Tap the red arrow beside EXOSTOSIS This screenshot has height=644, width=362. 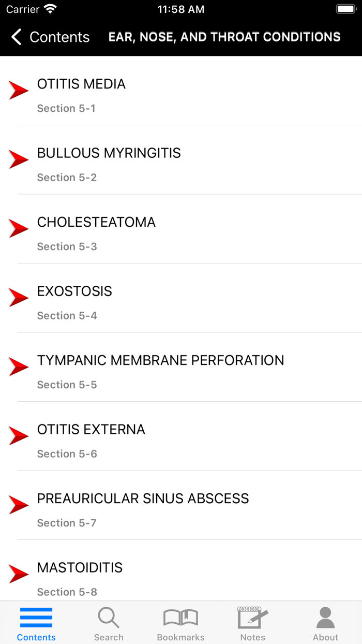pyautogui.click(x=19, y=297)
